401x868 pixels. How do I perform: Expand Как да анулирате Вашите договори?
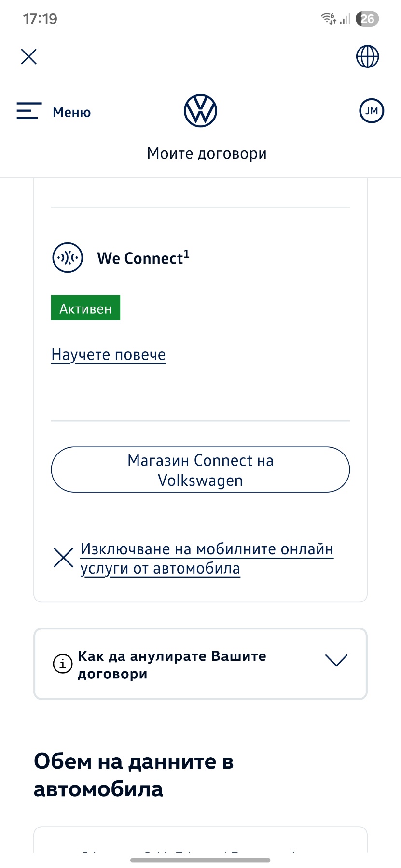coord(172,665)
